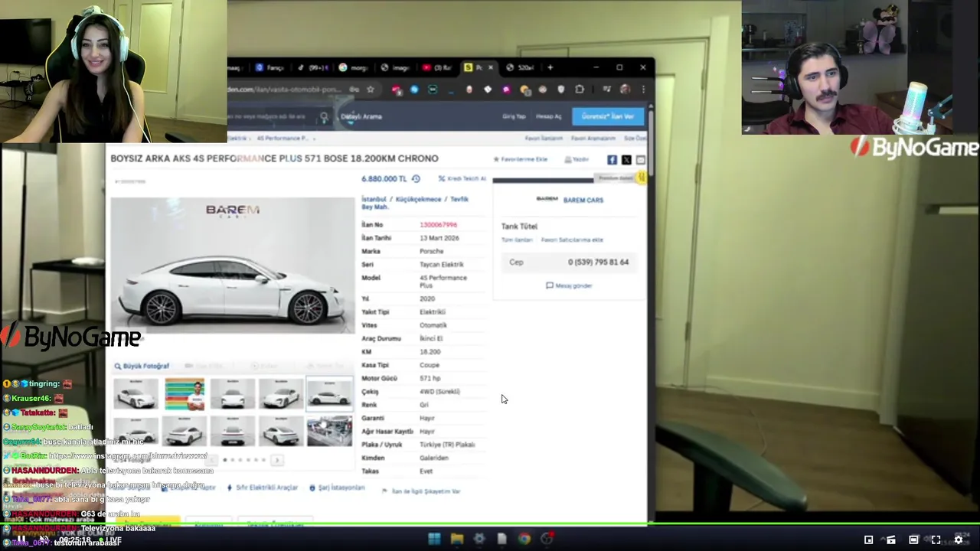Open Detaylı Arama
This screenshot has width=980, height=551.
361,116
